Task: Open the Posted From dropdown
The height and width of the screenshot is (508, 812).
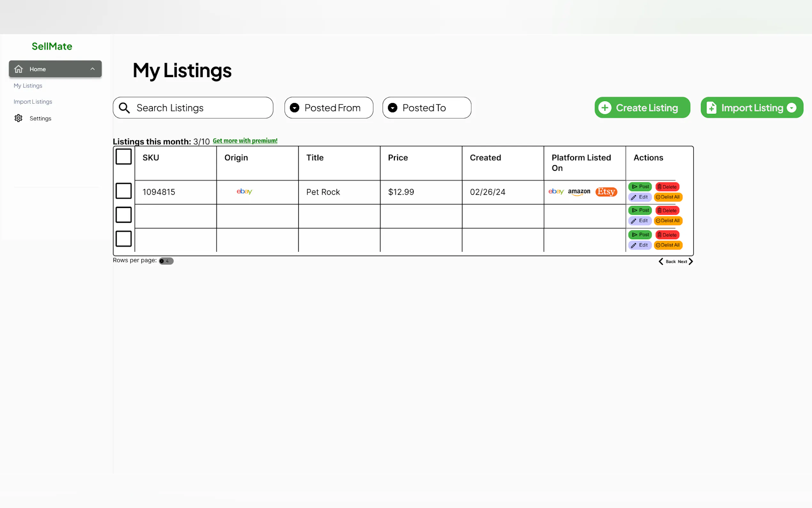Action: (329, 108)
